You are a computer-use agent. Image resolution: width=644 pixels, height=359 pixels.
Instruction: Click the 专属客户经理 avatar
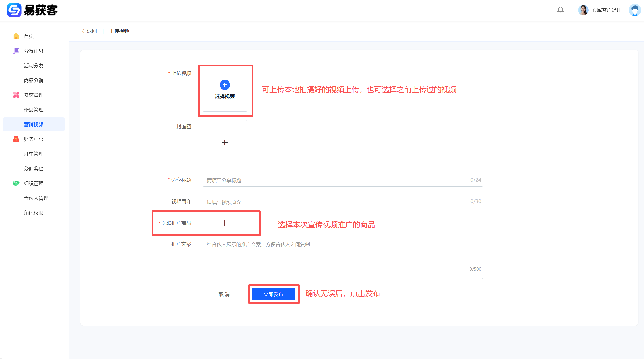click(583, 10)
